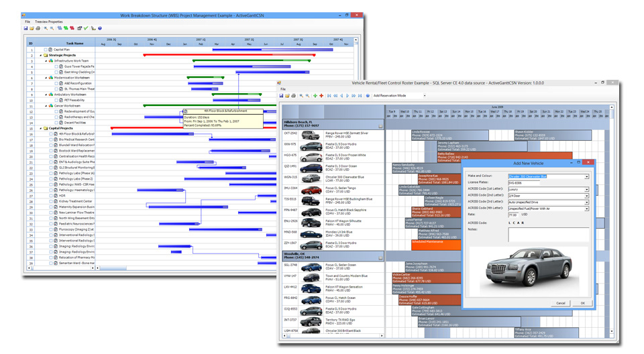Collapse Woodville, OK group button

click(380, 258)
